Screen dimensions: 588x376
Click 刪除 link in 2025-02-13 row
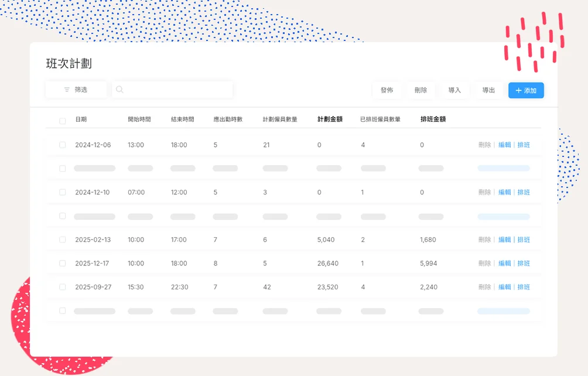tap(484, 240)
